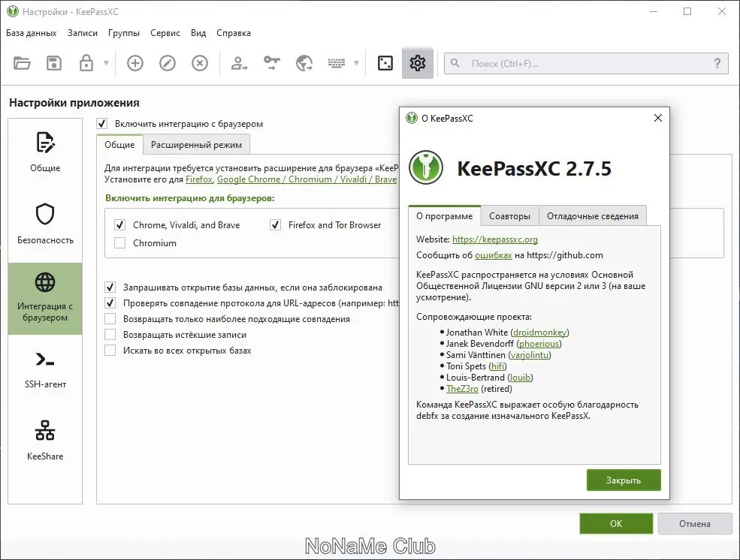Open database folder icon in toolbar
Viewport: 740px width, 560px height.
point(22,63)
